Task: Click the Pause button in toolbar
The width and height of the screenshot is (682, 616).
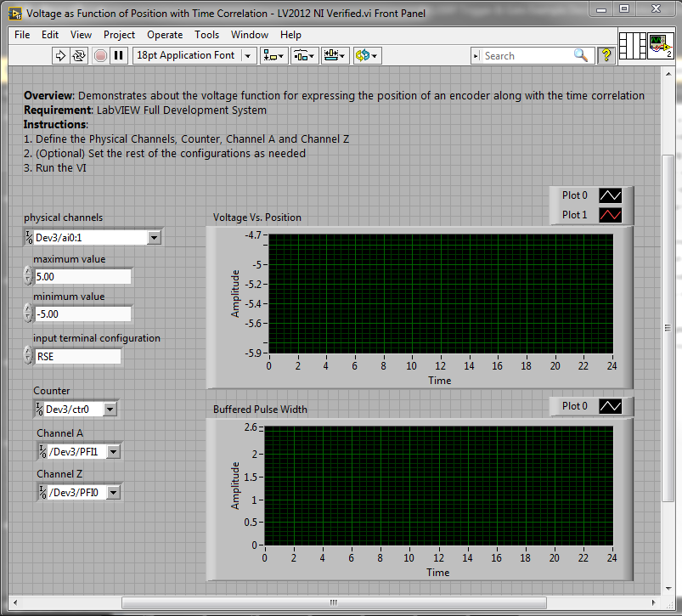Action: (x=118, y=56)
